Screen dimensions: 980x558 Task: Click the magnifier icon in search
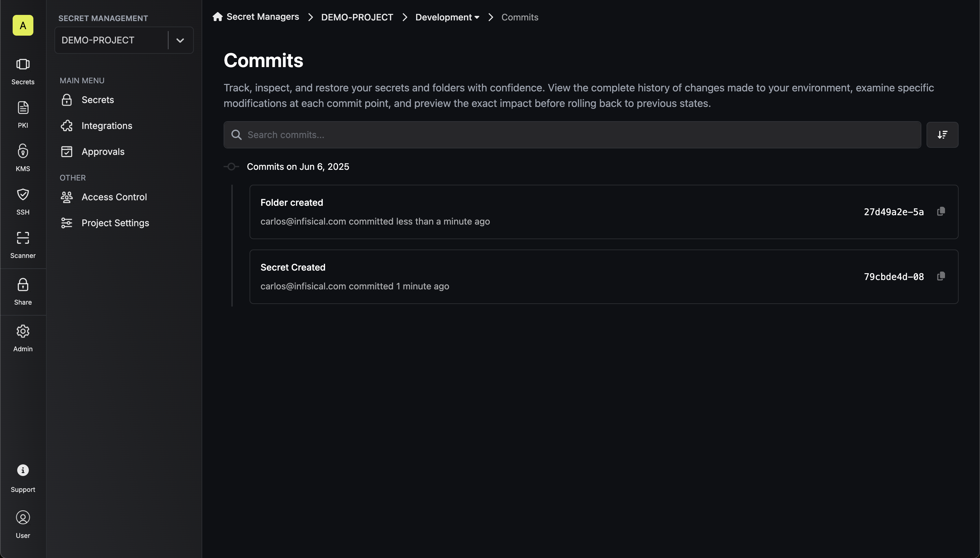coord(237,135)
